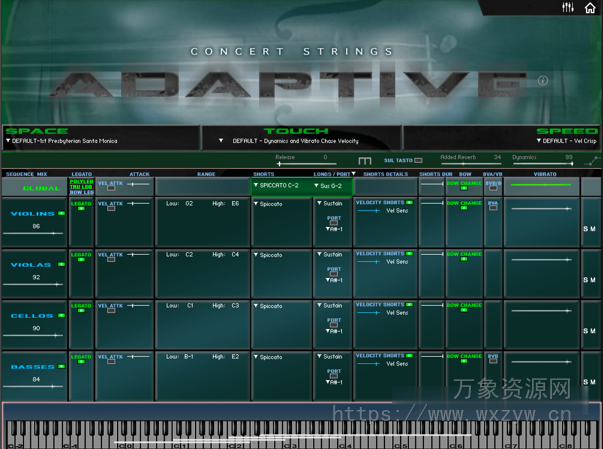Click Violins Low range value G2
The width and height of the screenshot is (603, 449).
[189, 204]
